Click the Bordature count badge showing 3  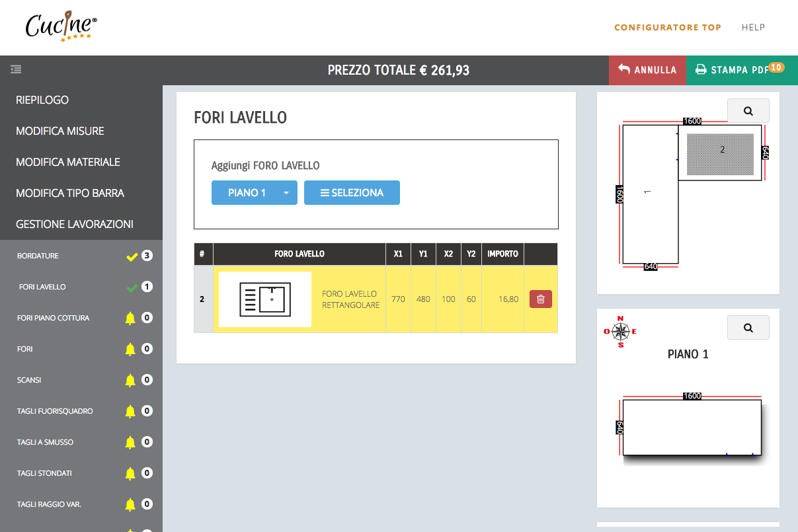point(147,256)
